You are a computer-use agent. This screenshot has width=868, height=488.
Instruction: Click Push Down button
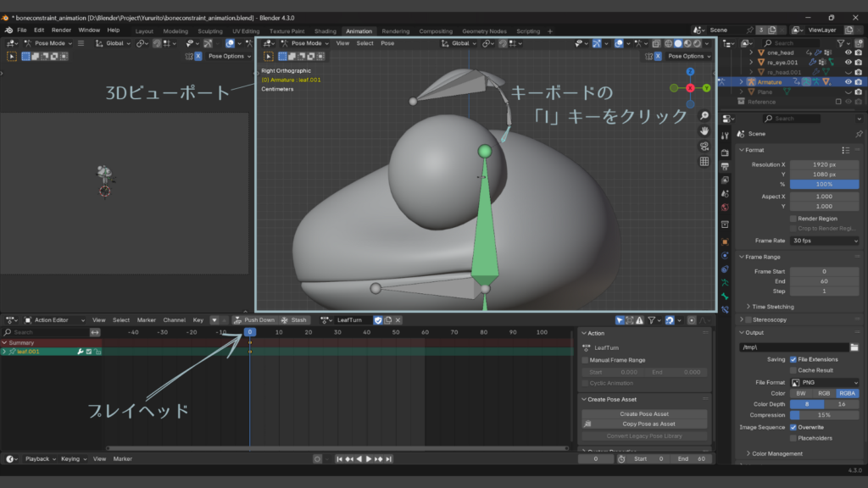(x=254, y=319)
